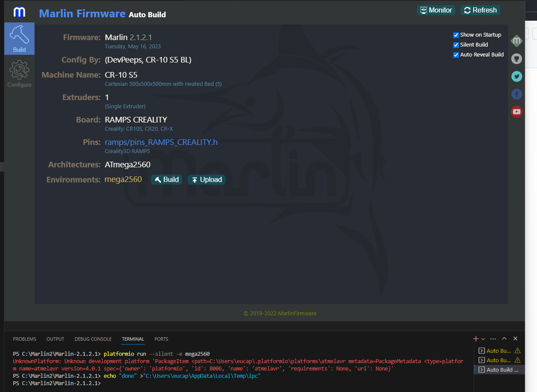Screen dimensions: 537x392
Task: Click the mega2560 environment name
Action: [x=123, y=179]
